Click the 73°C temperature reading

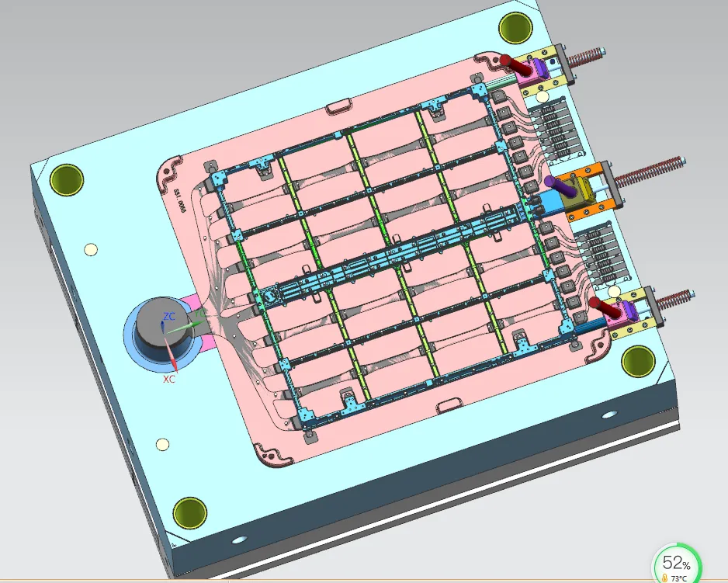point(678,578)
